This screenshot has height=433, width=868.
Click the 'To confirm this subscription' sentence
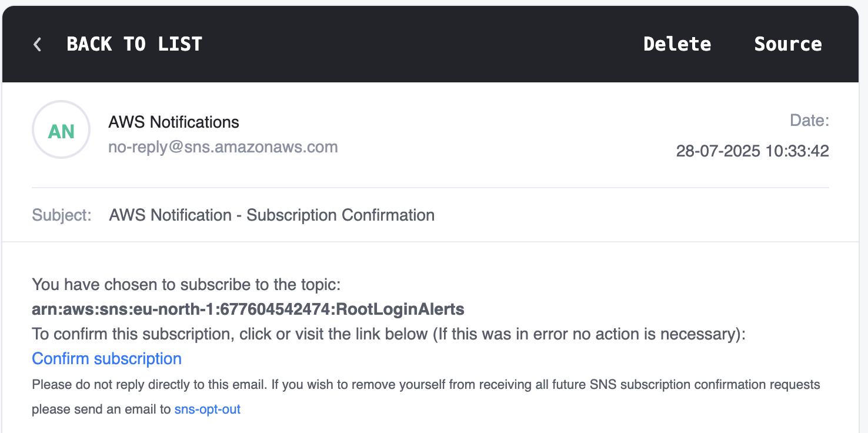click(389, 334)
